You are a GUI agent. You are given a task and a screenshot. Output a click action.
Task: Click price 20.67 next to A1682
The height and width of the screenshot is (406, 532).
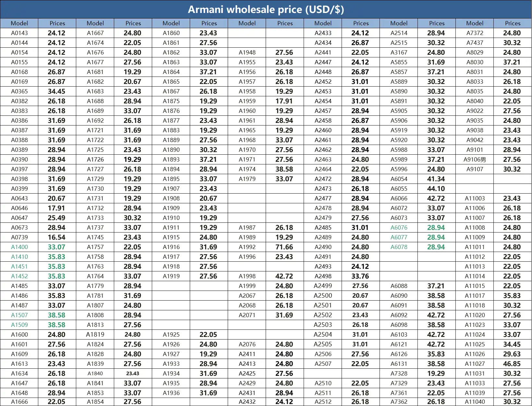(133, 82)
